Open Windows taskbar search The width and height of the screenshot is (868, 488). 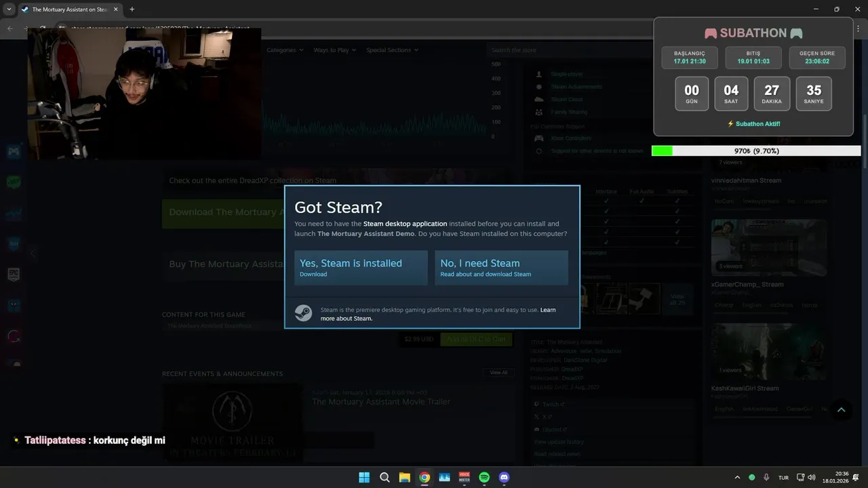pos(384,477)
